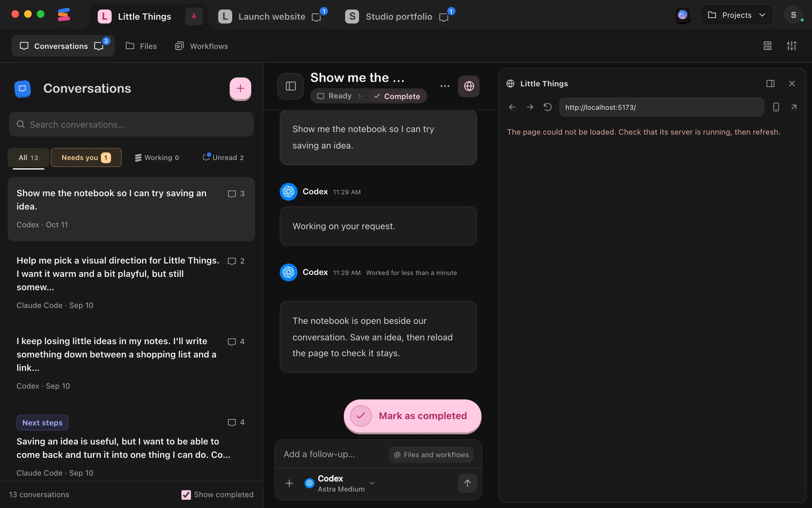812x508 pixels.
Task: Go back in the preview browser
Action: click(512, 107)
